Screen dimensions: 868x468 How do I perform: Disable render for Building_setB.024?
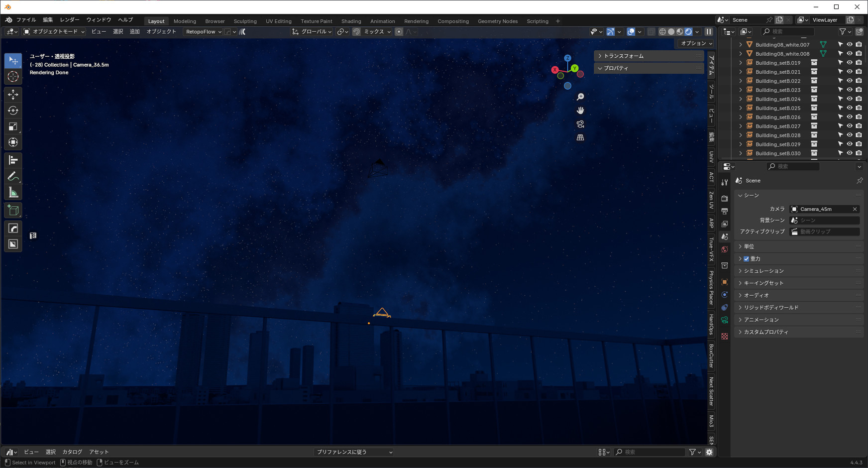pyautogui.click(x=859, y=99)
